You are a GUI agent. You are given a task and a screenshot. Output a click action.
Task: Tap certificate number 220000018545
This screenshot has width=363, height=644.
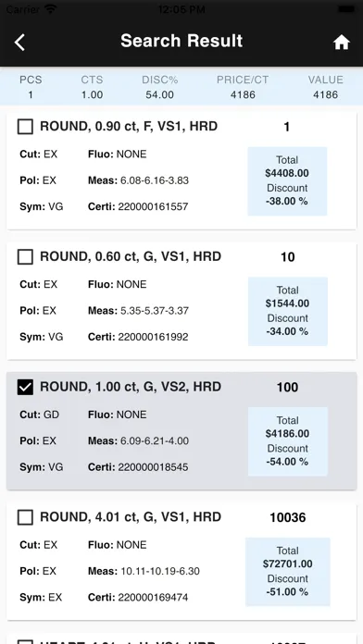153,467
